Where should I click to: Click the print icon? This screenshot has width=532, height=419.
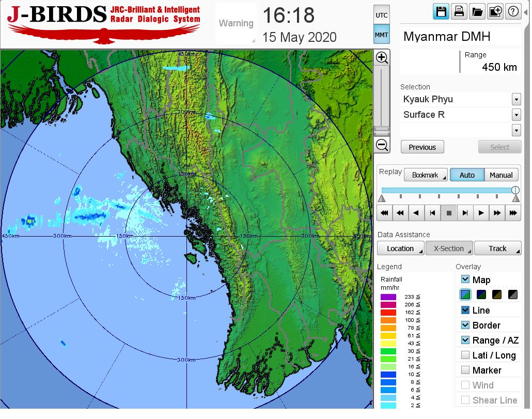tap(459, 12)
